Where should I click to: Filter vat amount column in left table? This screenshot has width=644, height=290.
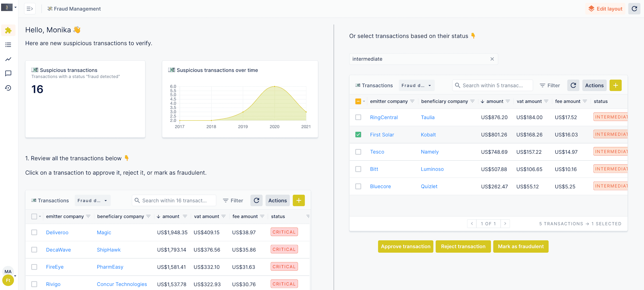223,216
